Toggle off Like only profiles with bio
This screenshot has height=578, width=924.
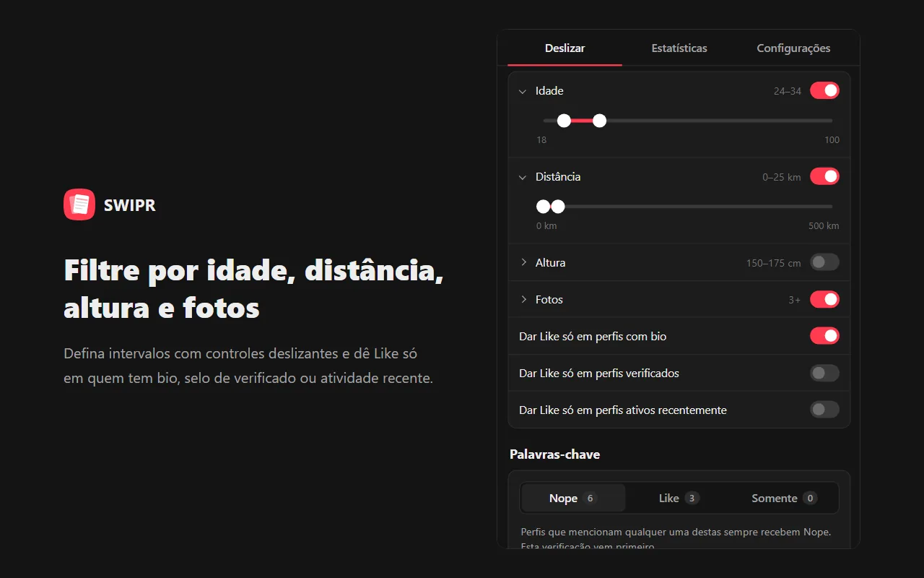[824, 336]
